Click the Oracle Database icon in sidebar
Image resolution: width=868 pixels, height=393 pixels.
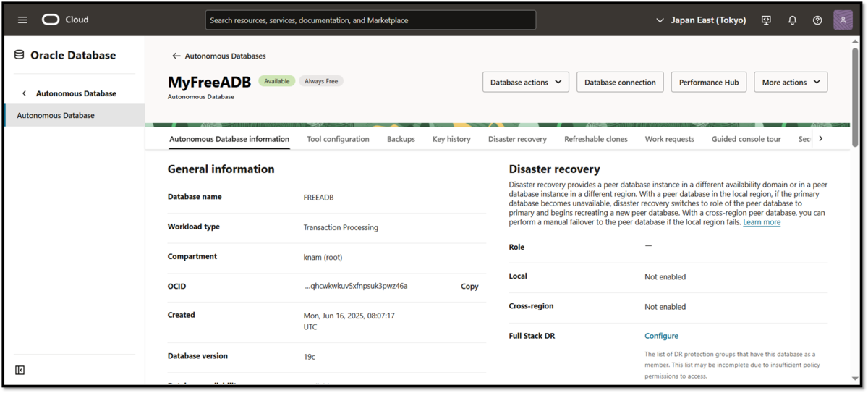click(20, 55)
